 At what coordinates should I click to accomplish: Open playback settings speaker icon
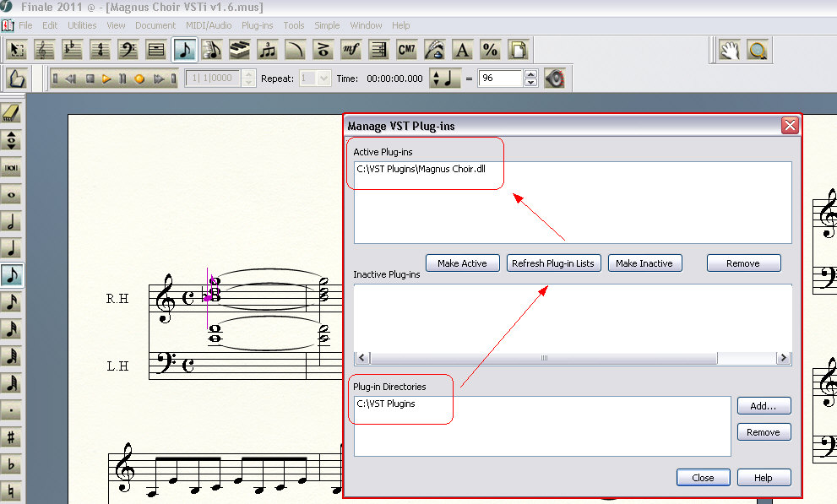click(555, 79)
